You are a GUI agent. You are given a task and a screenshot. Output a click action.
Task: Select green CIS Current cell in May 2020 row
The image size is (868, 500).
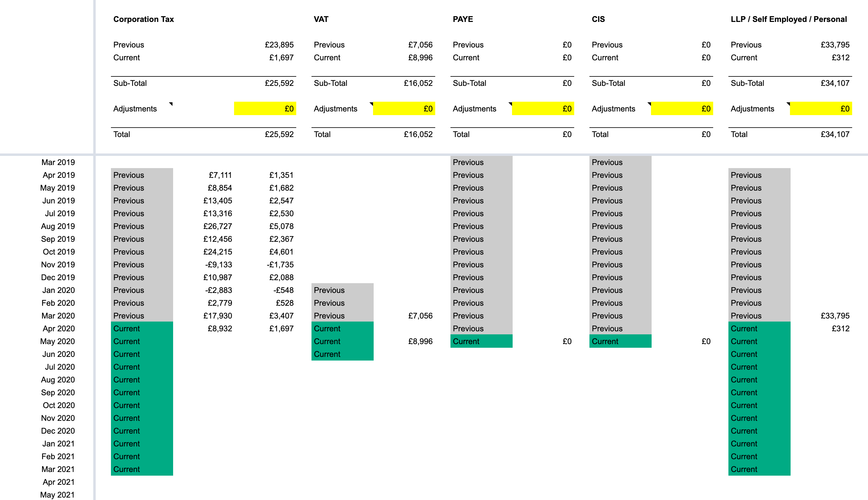coord(620,341)
